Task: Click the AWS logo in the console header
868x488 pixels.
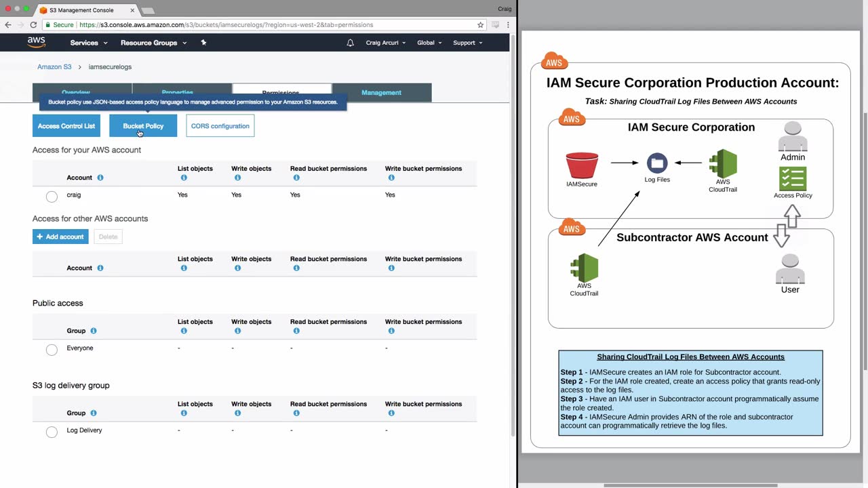Action: pyautogui.click(x=37, y=42)
